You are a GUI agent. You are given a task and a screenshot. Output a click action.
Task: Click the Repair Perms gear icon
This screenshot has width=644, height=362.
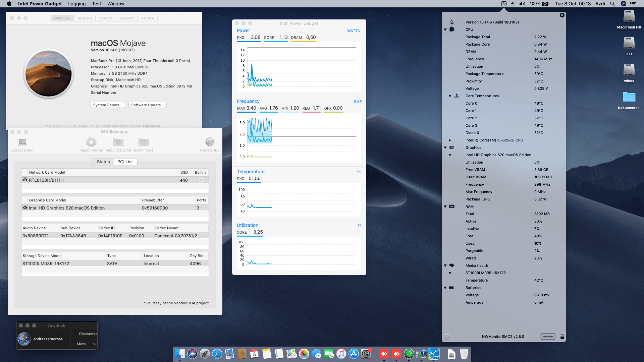(x=91, y=142)
